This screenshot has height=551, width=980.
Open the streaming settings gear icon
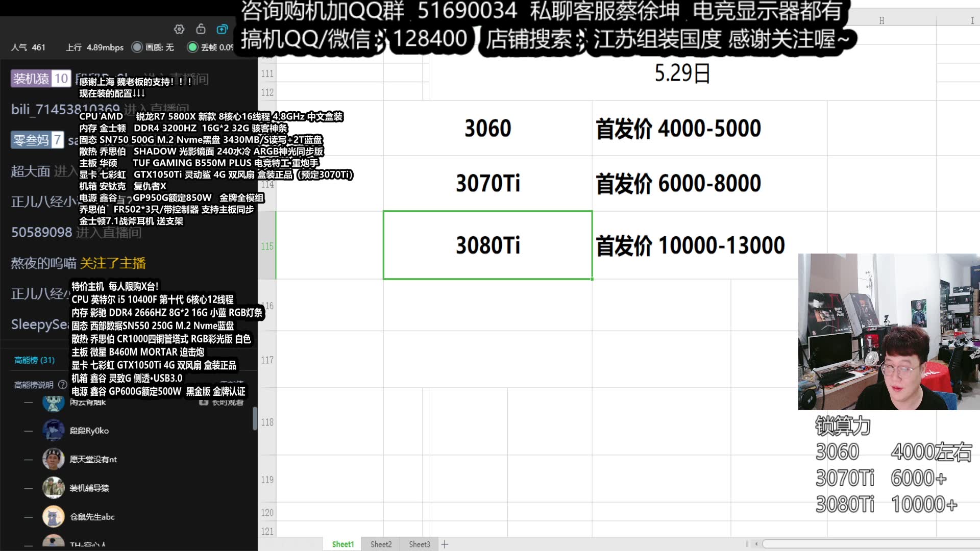coord(179,29)
